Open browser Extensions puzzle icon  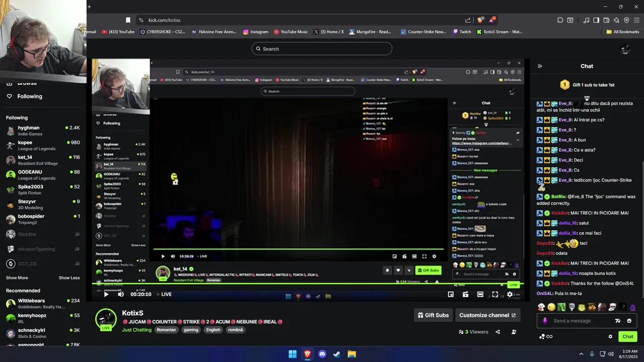click(x=560, y=20)
